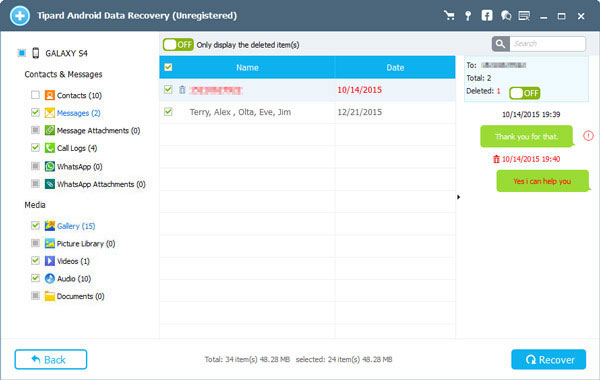Turn on Only display the deleted item(s)
The width and height of the screenshot is (600, 380).
[x=178, y=45]
